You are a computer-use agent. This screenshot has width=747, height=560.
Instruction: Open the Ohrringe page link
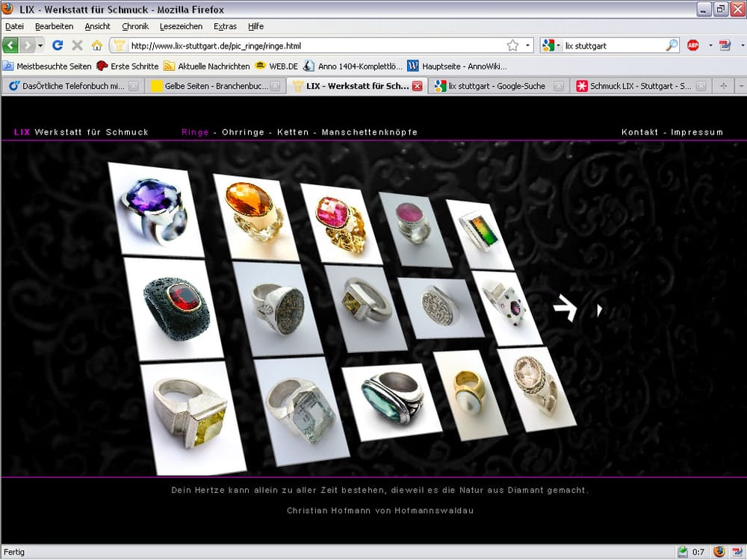[x=243, y=132]
